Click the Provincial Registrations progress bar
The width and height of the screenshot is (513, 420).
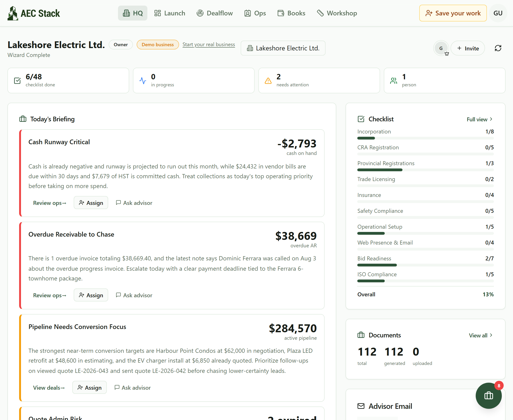coord(426,170)
